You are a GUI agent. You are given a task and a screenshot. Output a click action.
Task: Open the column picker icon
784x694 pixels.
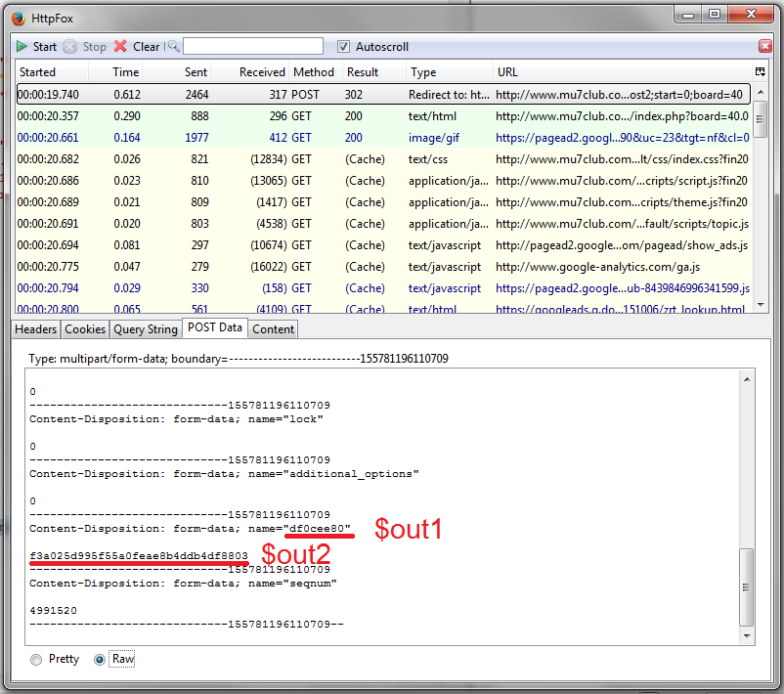click(760, 71)
